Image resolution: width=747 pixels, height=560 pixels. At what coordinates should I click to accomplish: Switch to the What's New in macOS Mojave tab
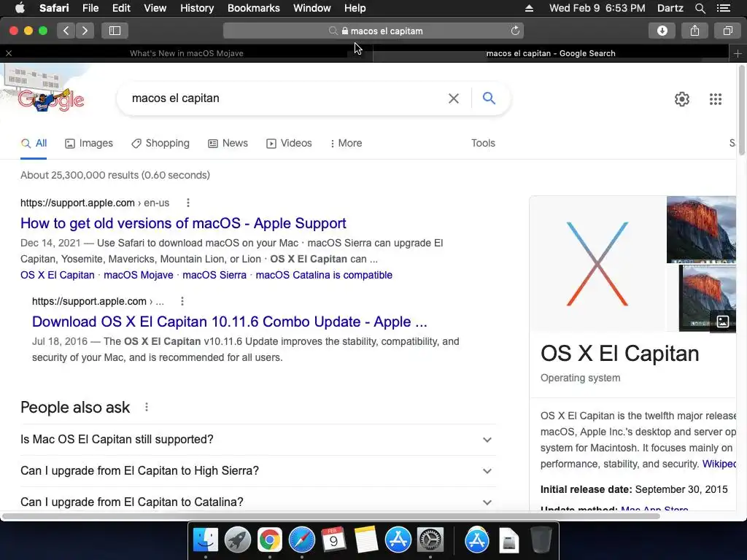tap(186, 53)
